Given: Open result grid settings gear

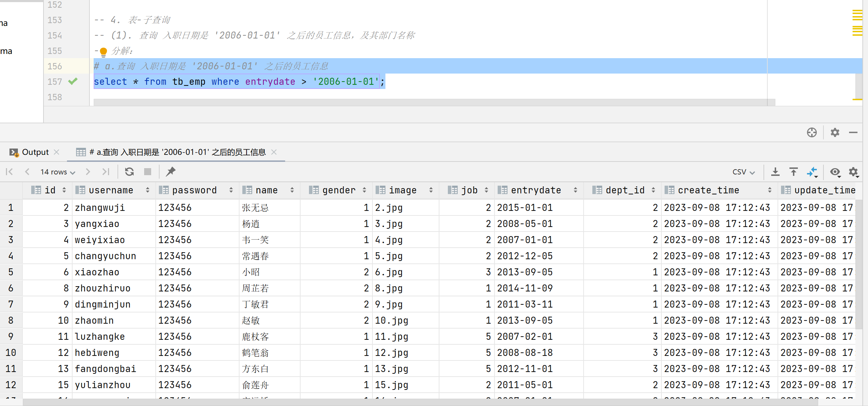Looking at the screenshot, I should point(853,172).
